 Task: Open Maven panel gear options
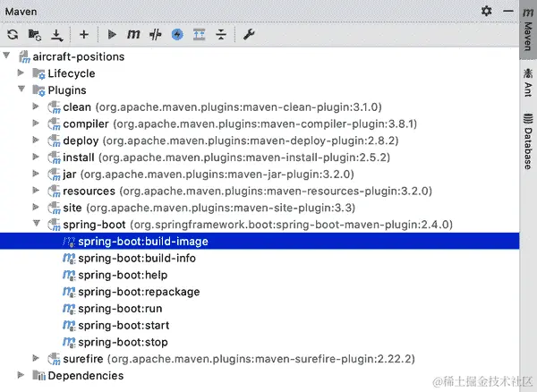(x=486, y=11)
